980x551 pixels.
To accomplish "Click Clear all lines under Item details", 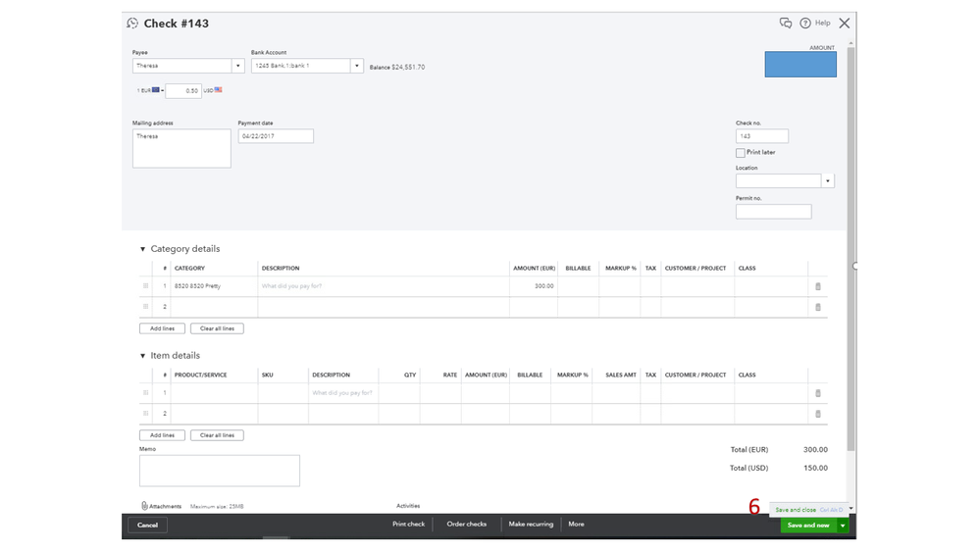I will pos(217,435).
